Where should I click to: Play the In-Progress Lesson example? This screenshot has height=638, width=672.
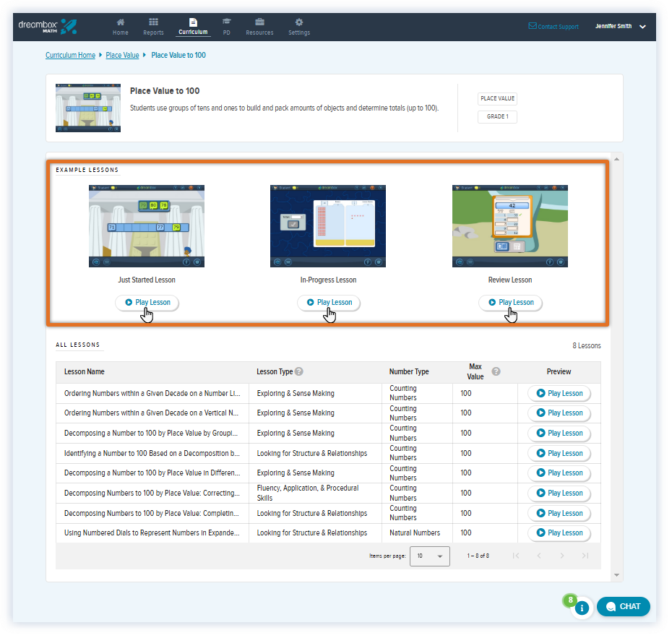(328, 303)
